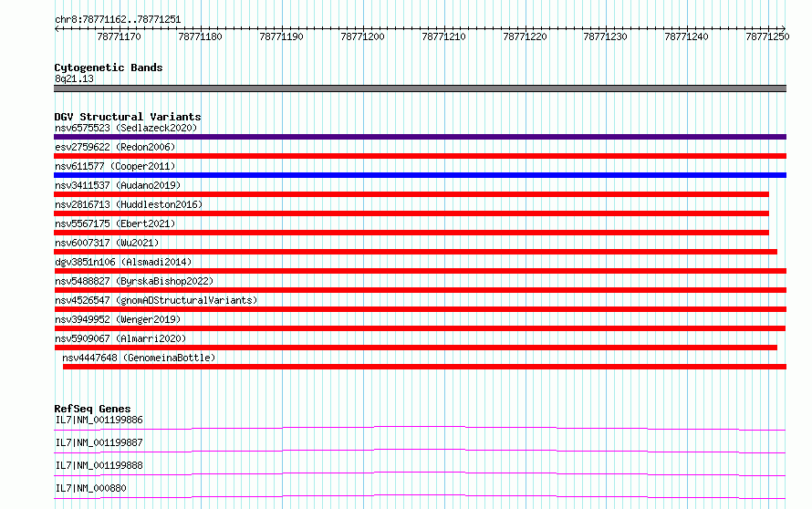Open variant nsv4447648 (GenomeinaBottle) label

click(139, 358)
